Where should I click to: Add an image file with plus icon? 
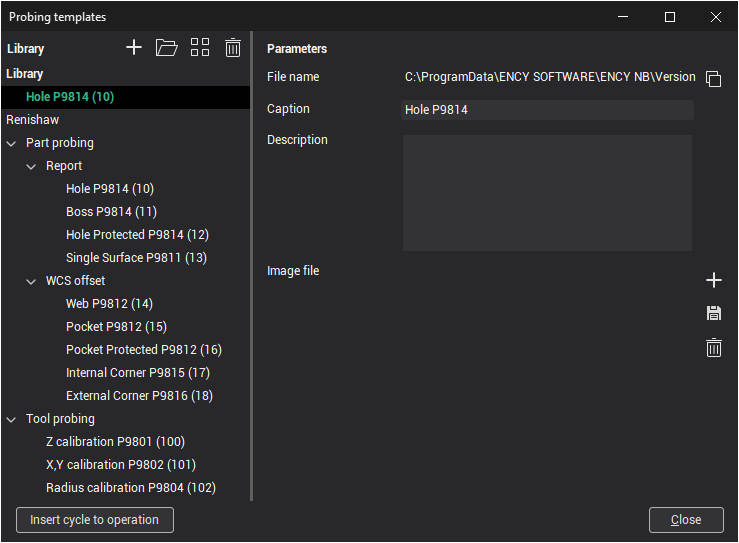[x=714, y=280]
